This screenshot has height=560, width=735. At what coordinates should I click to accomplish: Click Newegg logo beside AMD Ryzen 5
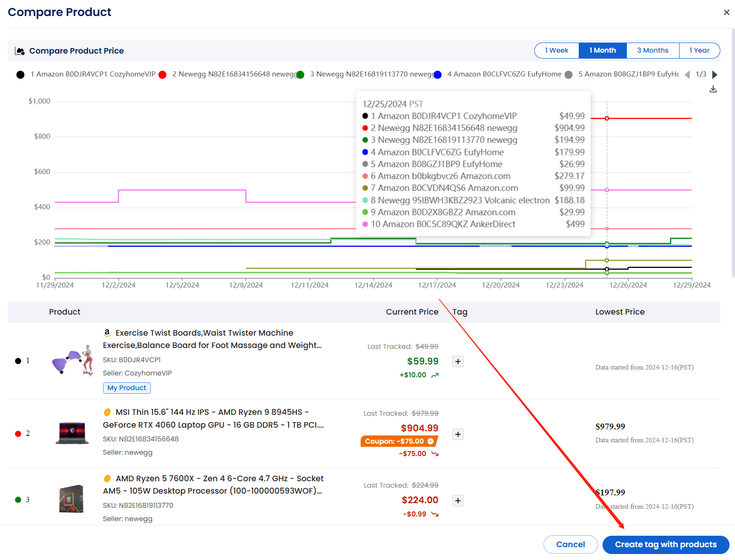coord(107,478)
